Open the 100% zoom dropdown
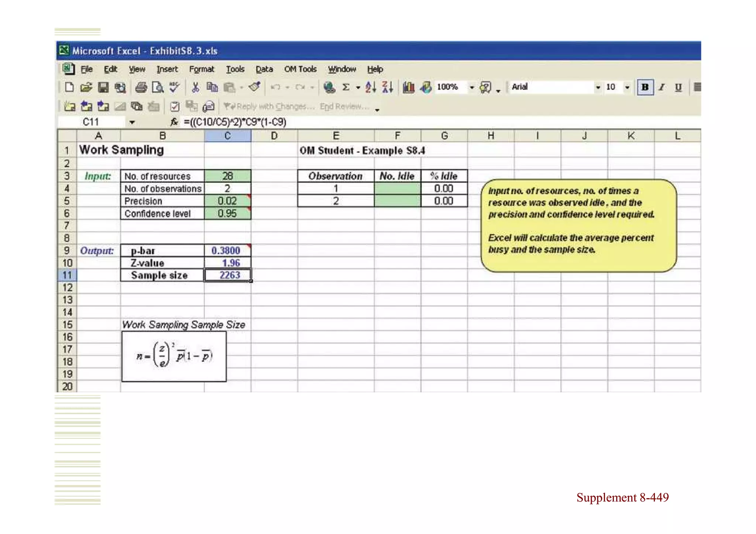The width and height of the screenshot is (756, 534). [471, 87]
